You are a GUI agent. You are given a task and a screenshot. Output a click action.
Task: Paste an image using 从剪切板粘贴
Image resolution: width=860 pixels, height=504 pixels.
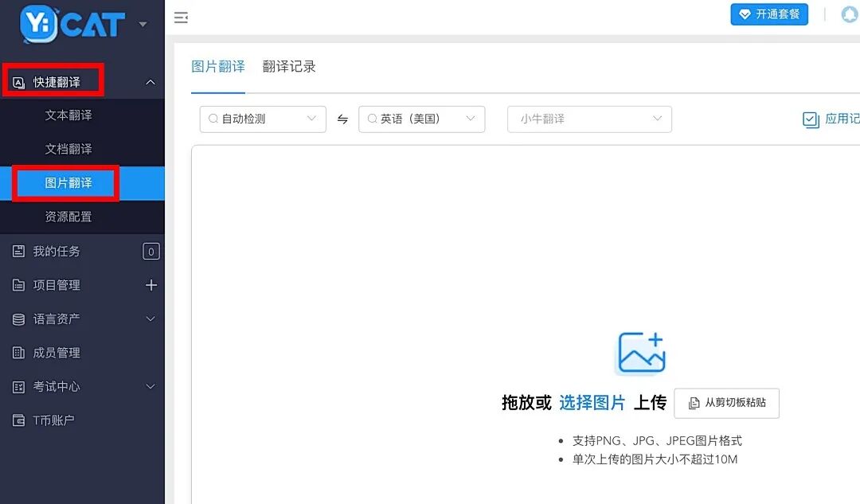(x=727, y=403)
